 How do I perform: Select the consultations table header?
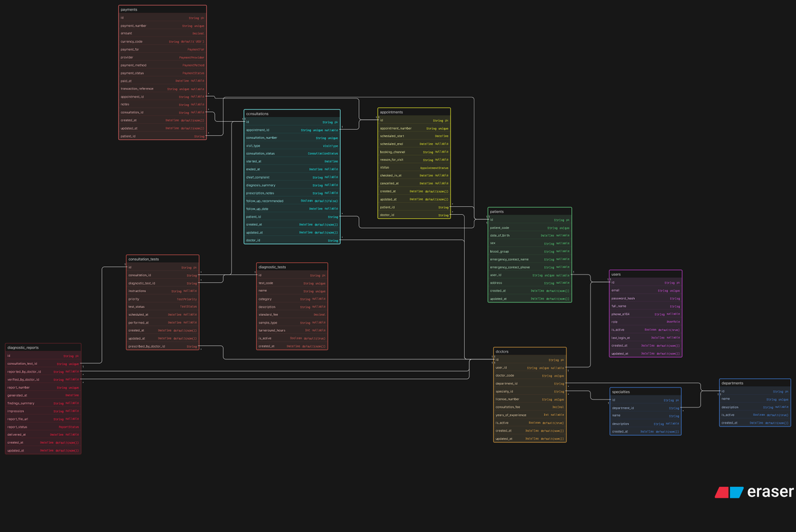(x=292, y=114)
